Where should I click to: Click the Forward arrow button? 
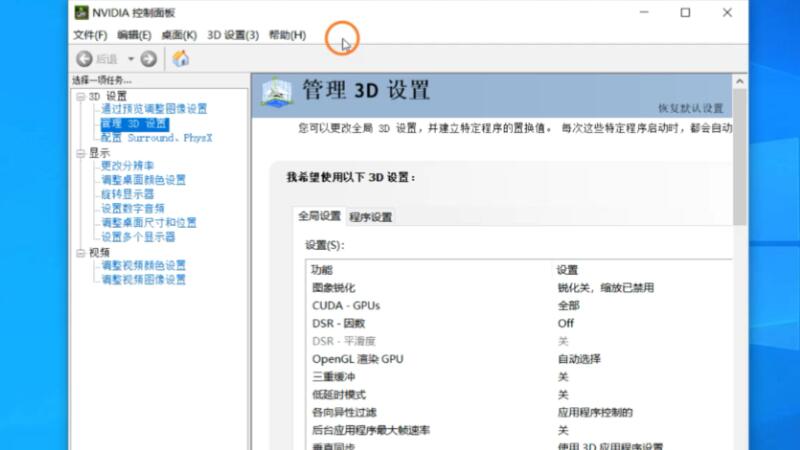[148, 59]
